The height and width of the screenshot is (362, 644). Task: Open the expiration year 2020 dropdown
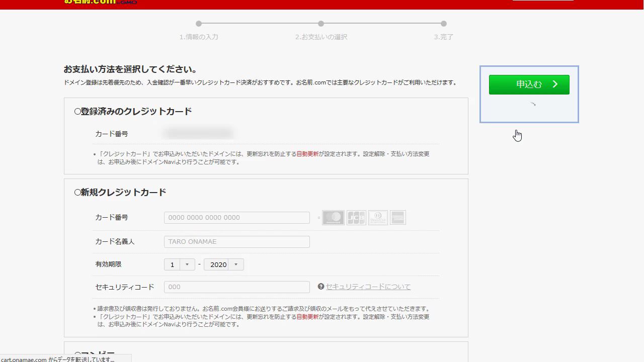(224, 264)
